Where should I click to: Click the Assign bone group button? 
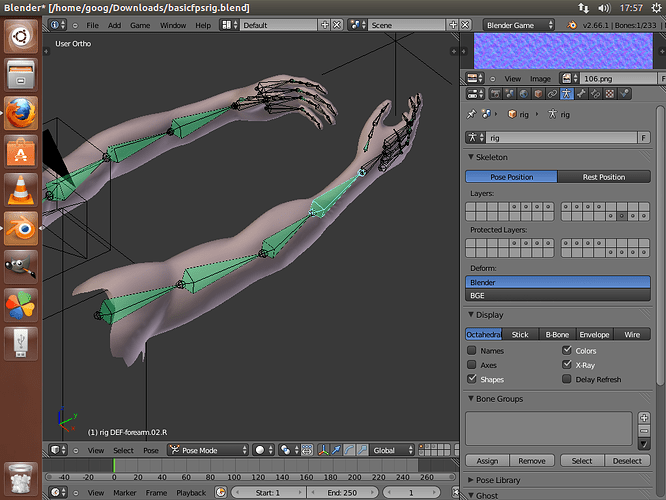(487, 460)
